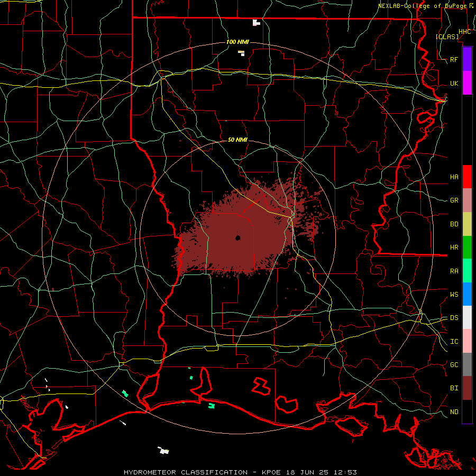Pick the mint green RA legend swatch
The height and width of the screenshot is (476, 476).
click(x=467, y=271)
